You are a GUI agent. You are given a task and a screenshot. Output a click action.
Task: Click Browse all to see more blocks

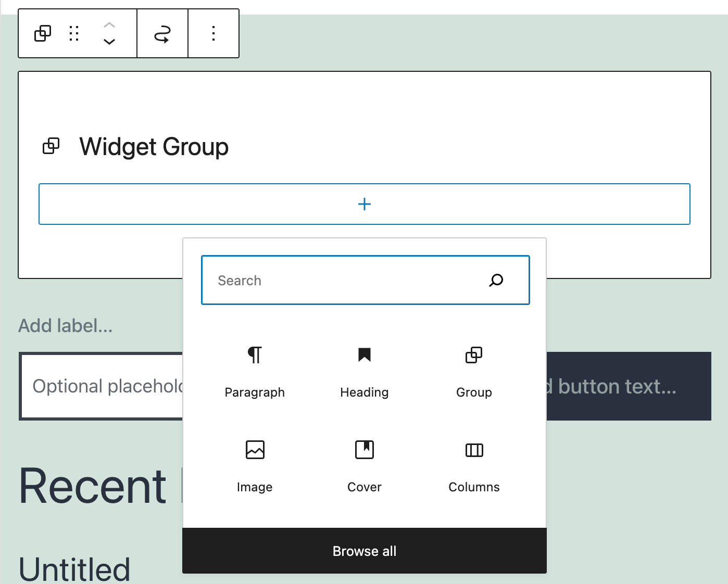(364, 551)
